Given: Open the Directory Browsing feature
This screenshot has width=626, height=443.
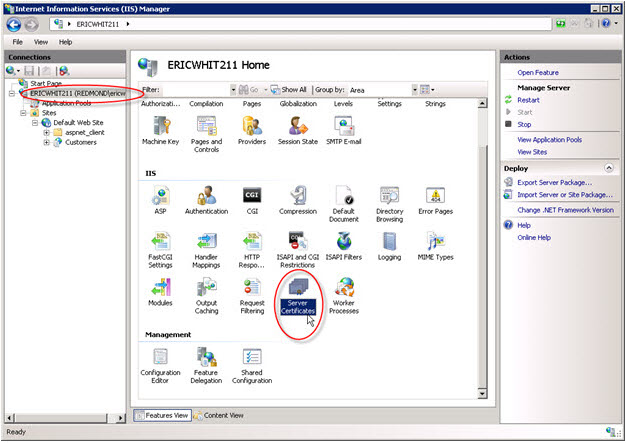Looking at the screenshot, I should click(390, 204).
